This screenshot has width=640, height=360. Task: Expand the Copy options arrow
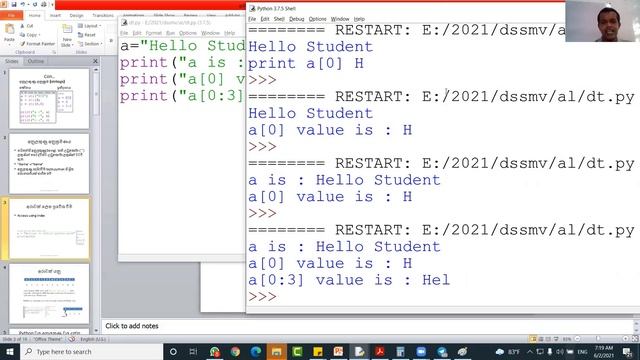[39, 35]
